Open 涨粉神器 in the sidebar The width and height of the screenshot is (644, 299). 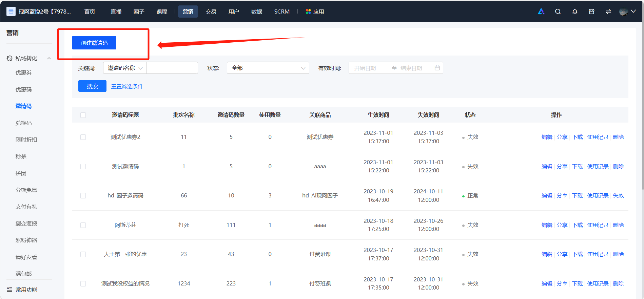point(26,240)
